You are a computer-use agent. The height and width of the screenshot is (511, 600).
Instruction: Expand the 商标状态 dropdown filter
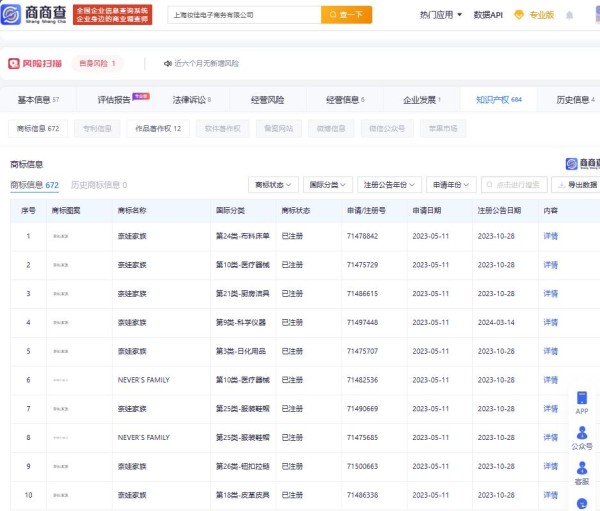tap(272, 185)
